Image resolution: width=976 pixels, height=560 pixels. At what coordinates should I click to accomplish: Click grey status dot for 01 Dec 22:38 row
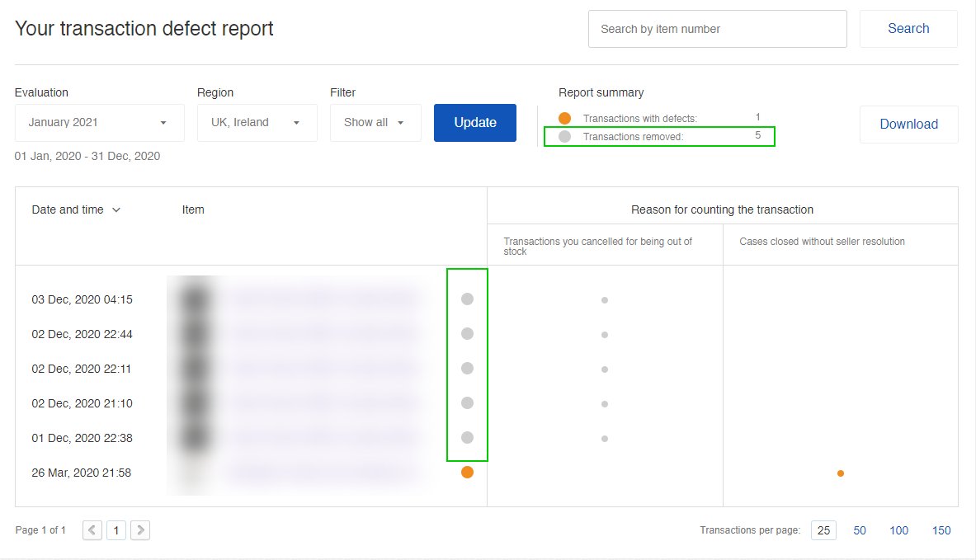click(467, 438)
